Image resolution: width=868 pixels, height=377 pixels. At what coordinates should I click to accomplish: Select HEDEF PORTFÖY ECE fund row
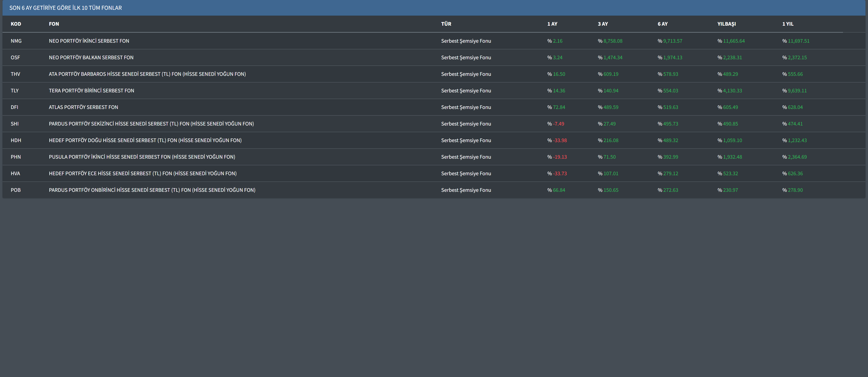[143, 173]
